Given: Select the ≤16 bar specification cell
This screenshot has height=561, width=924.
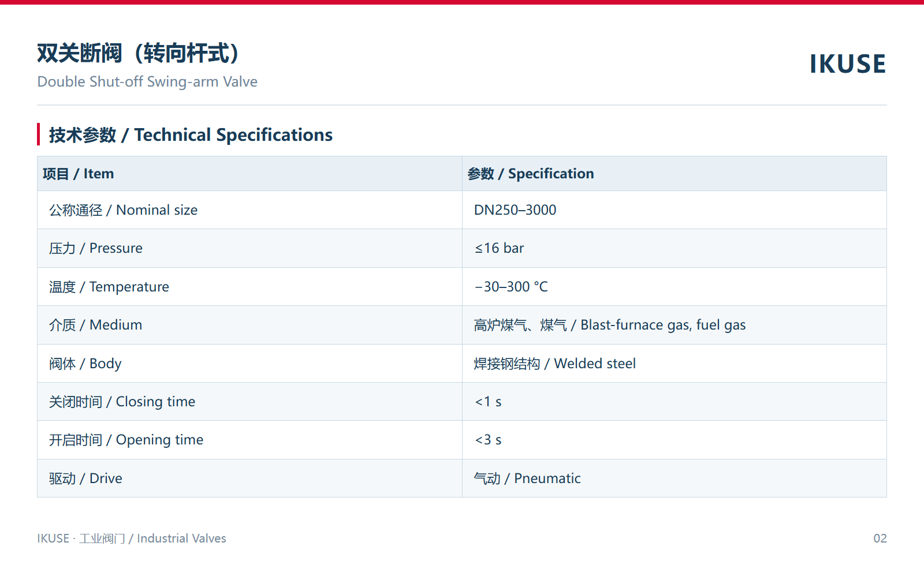Looking at the screenshot, I should pyautogui.click(x=675, y=248).
